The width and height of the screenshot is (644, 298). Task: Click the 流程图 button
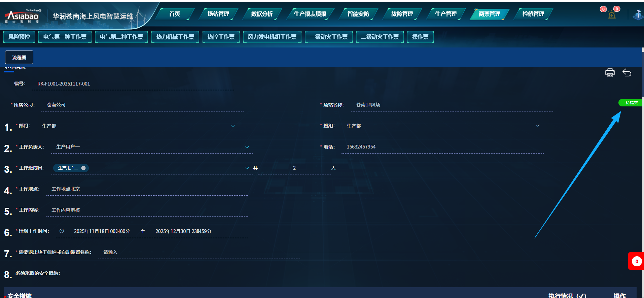[19, 58]
